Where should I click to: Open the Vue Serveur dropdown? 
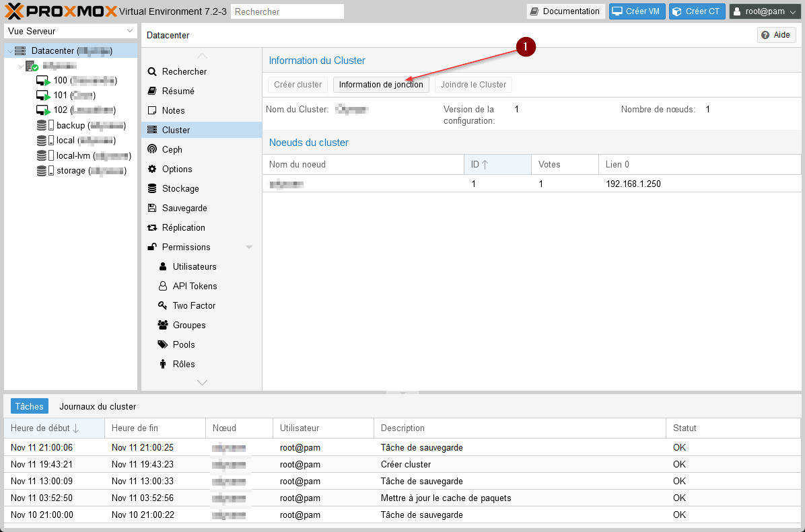tap(71, 31)
